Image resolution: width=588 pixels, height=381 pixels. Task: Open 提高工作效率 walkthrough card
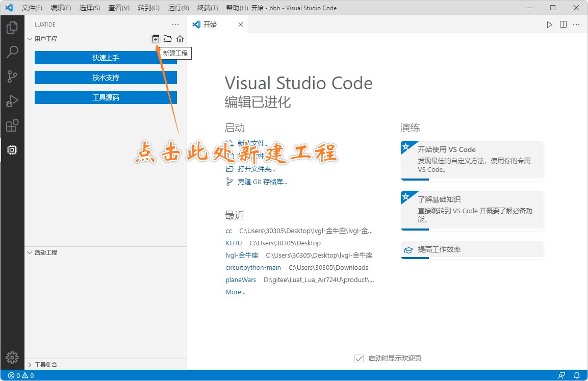pyautogui.click(x=472, y=250)
